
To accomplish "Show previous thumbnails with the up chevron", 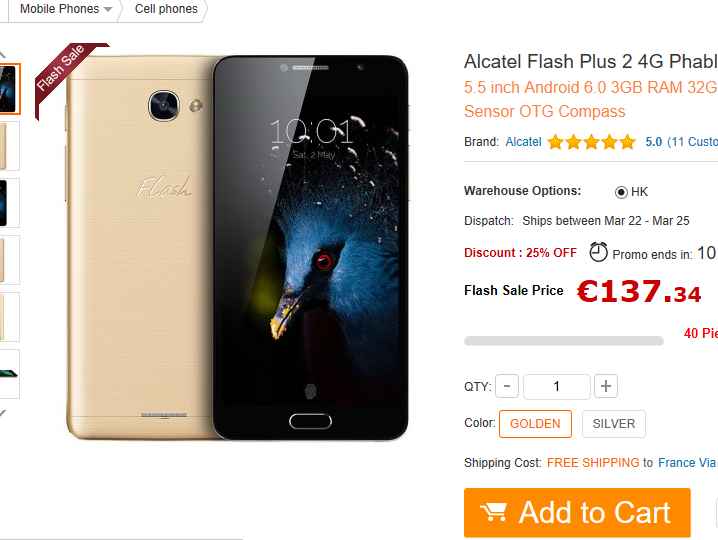I will [x=3, y=55].
